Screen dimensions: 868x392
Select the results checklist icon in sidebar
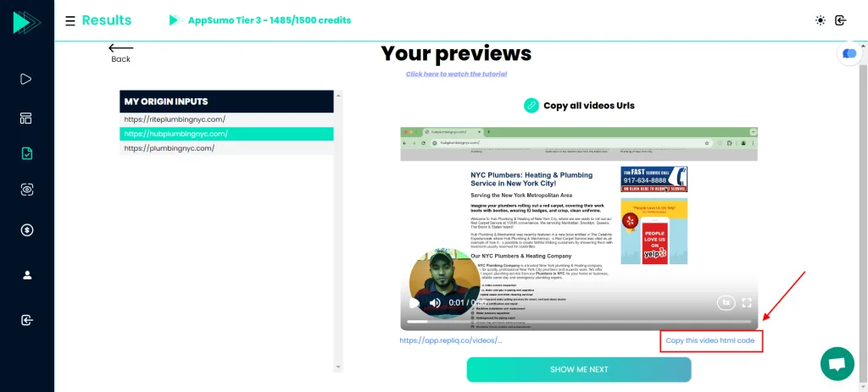pyautogui.click(x=26, y=154)
